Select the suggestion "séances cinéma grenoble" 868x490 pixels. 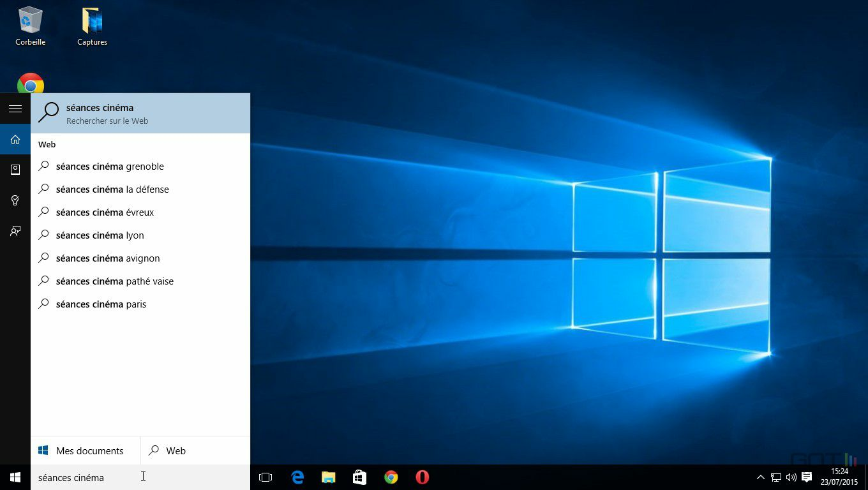[x=110, y=167]
